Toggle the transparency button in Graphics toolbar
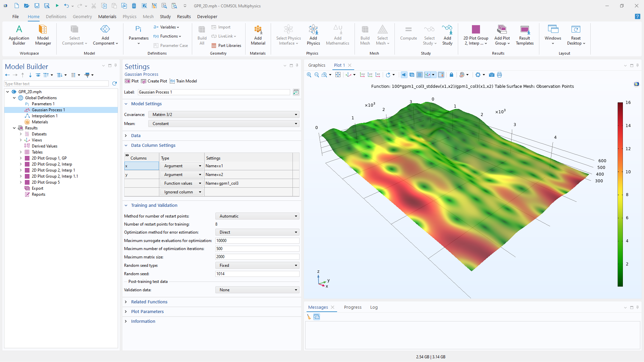 [412, 75]
